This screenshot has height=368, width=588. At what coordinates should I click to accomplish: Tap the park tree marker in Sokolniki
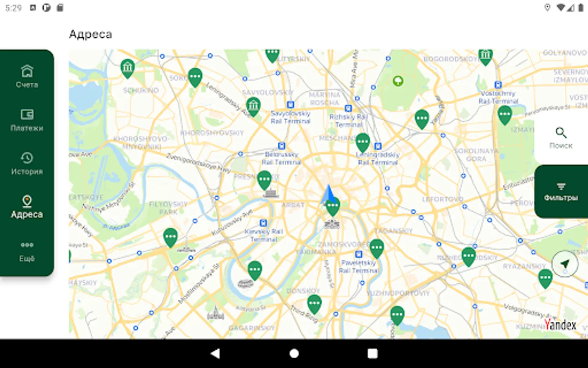[398, 81]
